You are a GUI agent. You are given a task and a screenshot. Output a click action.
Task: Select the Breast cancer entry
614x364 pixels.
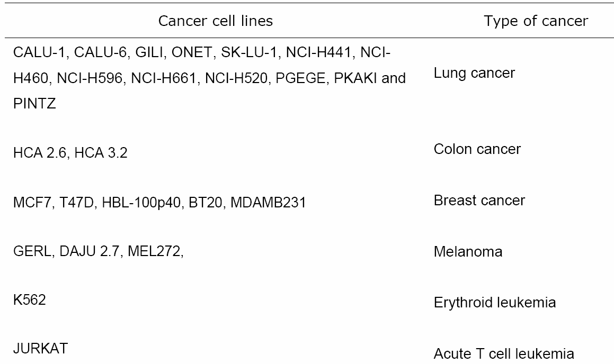click(479, 200)
